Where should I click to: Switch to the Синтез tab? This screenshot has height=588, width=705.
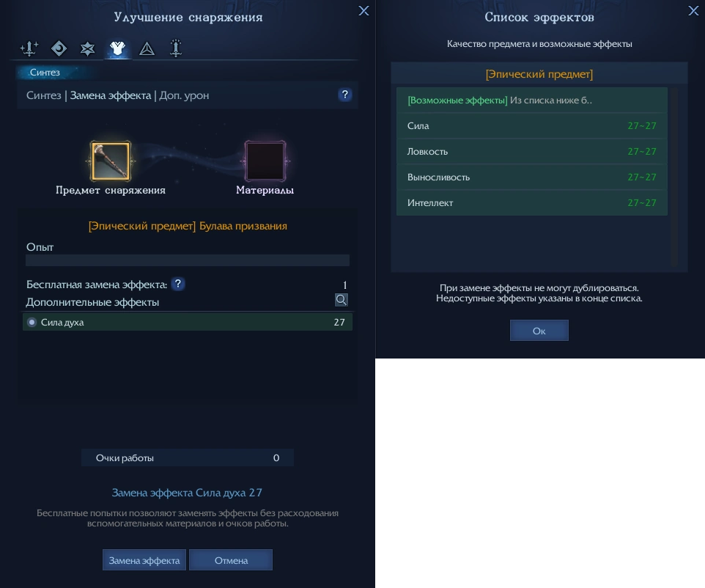pyautogui.click(x=45, y=73)
